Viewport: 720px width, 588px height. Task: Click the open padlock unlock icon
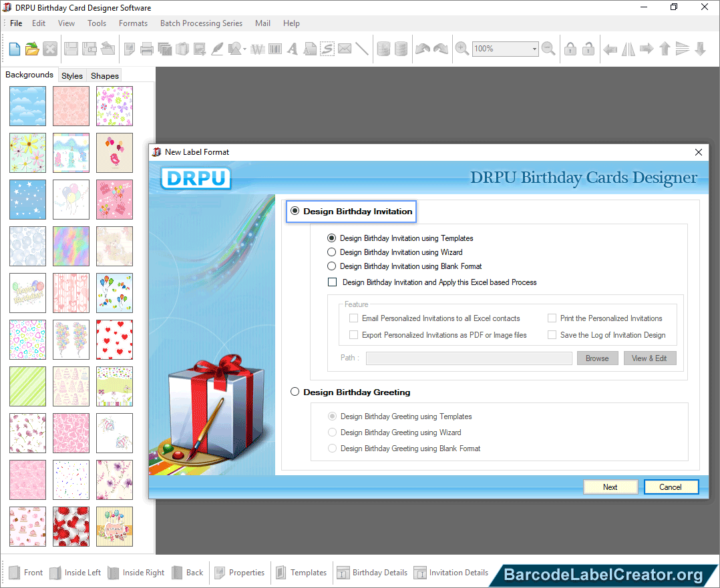click(x=588, y=49)
